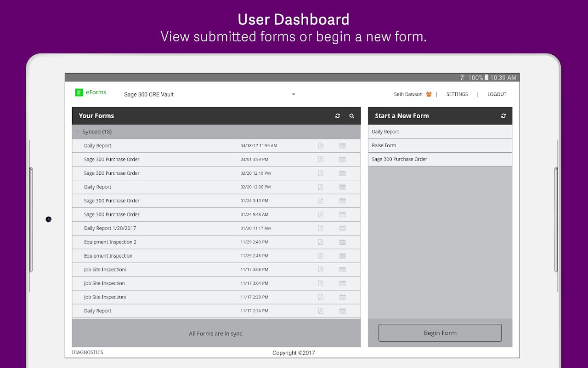Select Daily Report under Start a New Form

(x=440, y=132)
